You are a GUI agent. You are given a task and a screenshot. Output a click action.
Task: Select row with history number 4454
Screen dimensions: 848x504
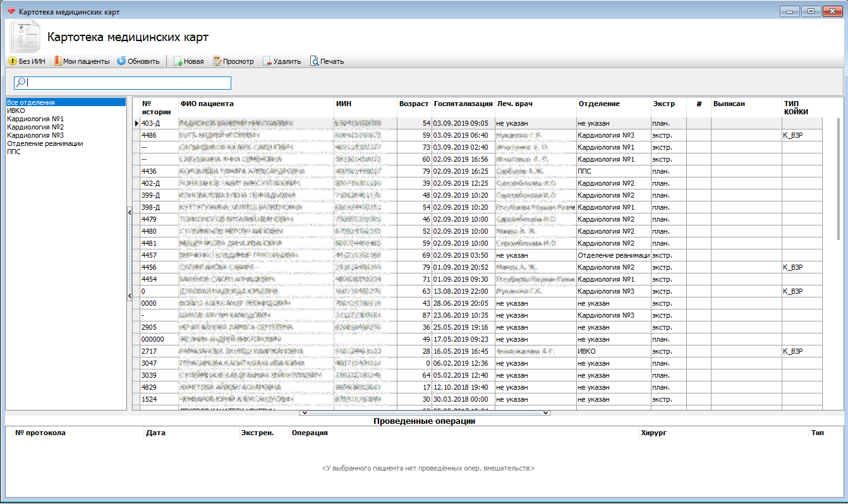pyautogui.click(x=477, y=279)
